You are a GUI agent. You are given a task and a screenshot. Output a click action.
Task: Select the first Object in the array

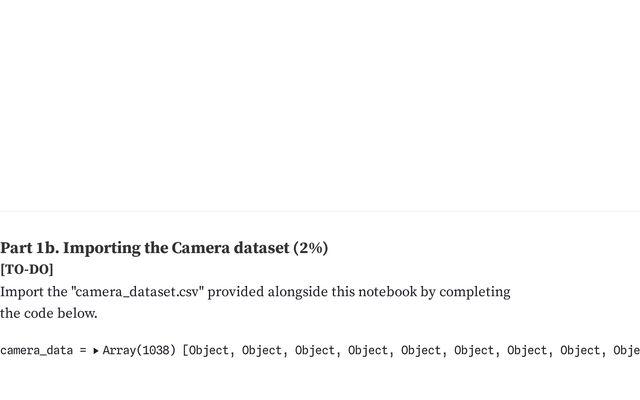(x=209, y=351)
